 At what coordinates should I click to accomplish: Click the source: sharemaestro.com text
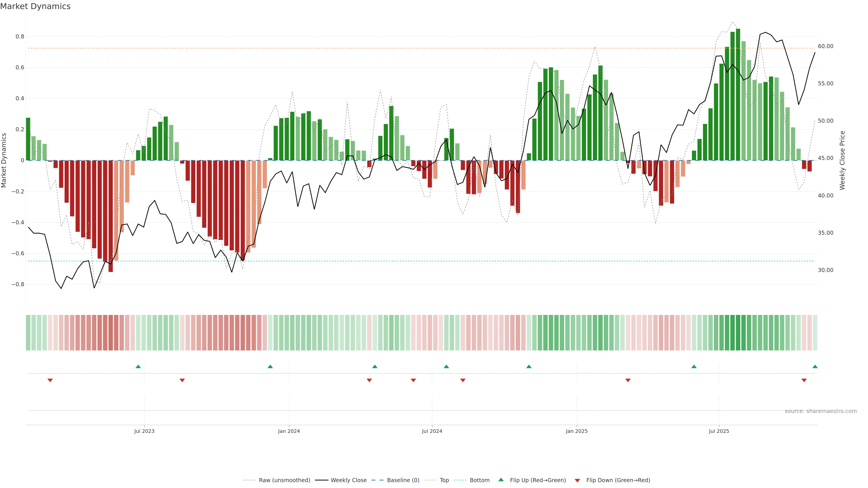[x=821, y=411]
